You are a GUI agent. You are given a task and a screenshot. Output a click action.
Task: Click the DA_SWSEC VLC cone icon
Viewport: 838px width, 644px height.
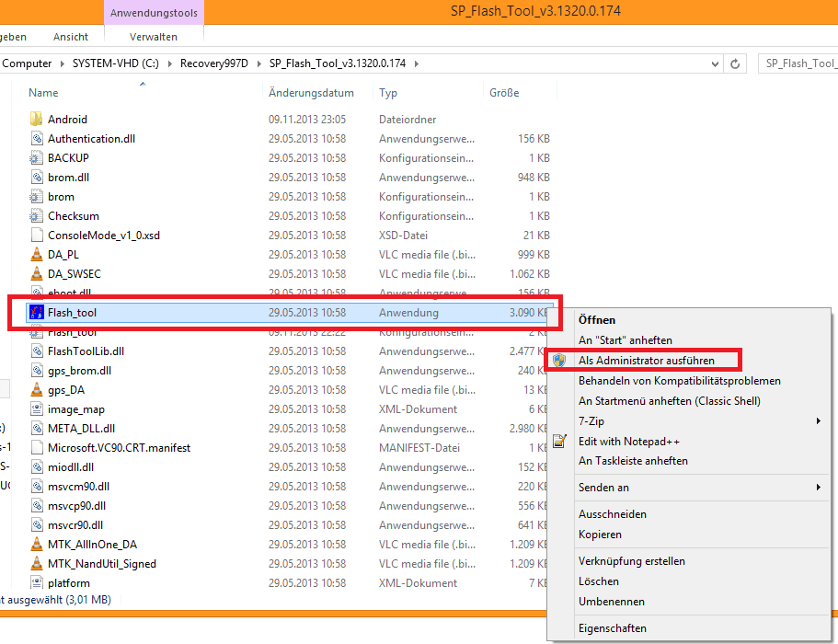coord(37,273)
